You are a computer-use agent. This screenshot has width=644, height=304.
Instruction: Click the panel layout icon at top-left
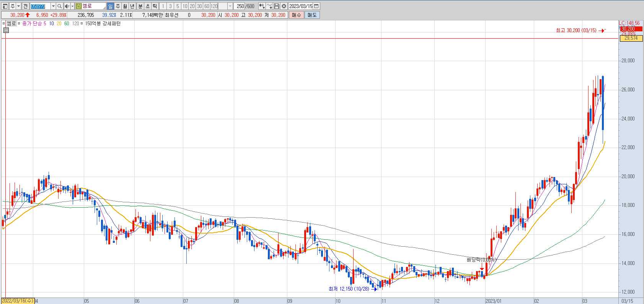pyautogui.click(x=5, y=6)
